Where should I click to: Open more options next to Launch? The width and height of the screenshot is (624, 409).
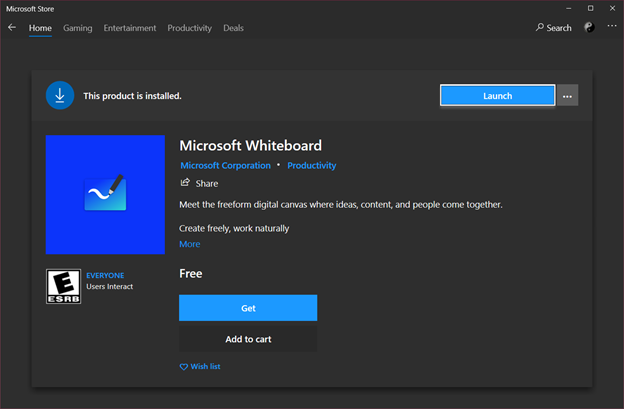567,95
